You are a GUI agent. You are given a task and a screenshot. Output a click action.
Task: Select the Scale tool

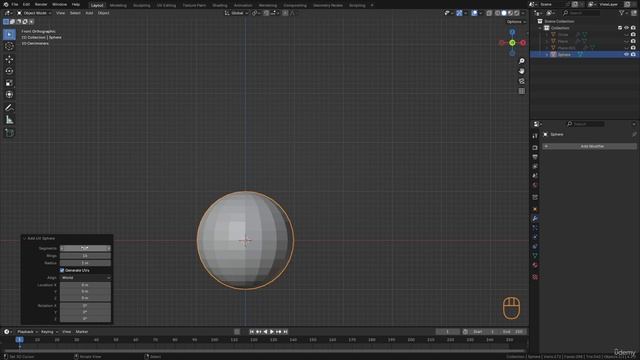pyautogui.click(x=9, y=83)
